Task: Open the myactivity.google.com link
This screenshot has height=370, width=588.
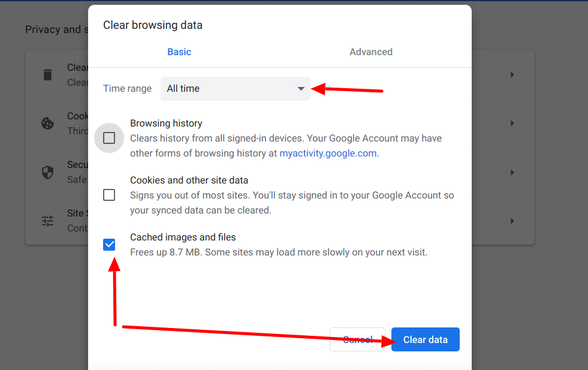Action: (328, 153)
